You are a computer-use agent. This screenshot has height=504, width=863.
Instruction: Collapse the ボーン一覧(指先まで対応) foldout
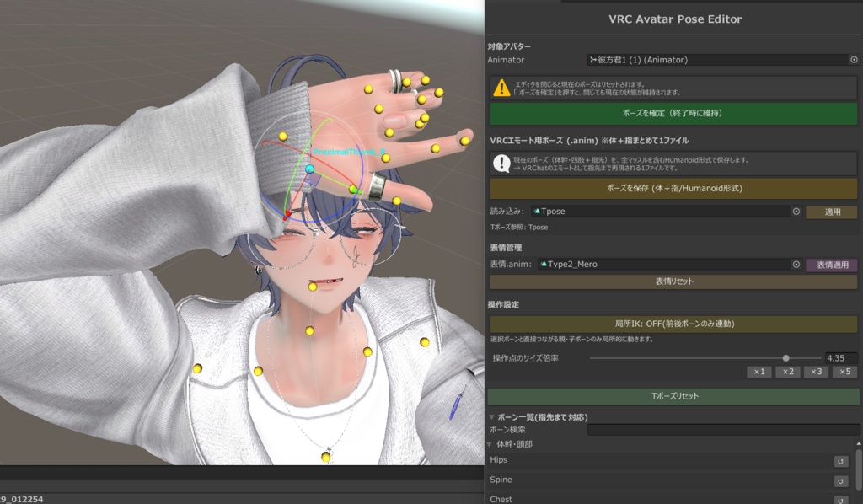(491, 417)
